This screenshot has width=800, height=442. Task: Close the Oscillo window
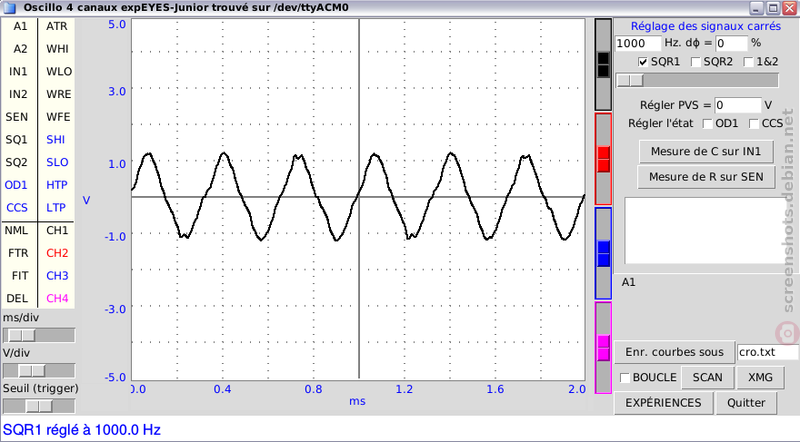(x=789, y=8)
